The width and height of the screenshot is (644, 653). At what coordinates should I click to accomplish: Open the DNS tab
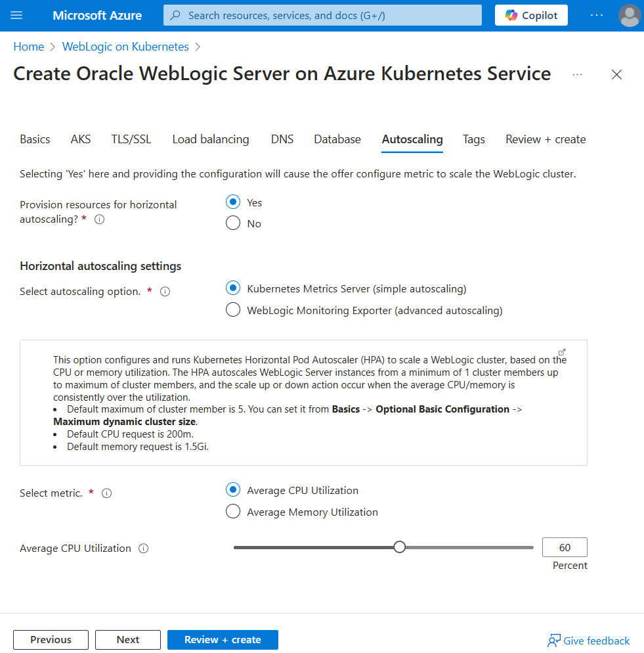[282, 139]
